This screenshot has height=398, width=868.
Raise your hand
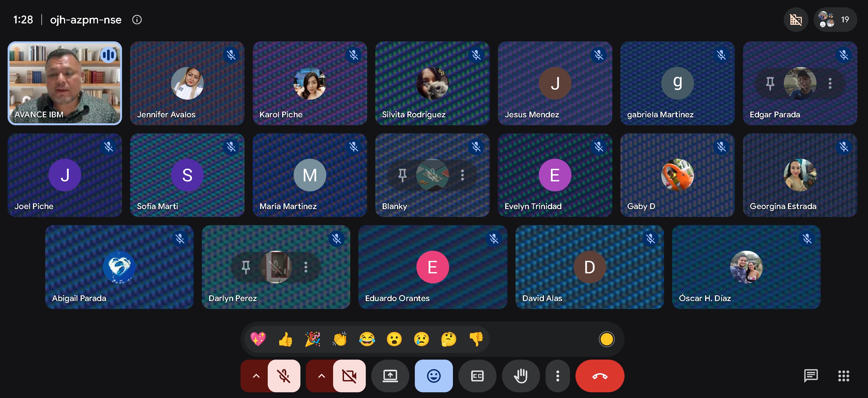[521, 376]
